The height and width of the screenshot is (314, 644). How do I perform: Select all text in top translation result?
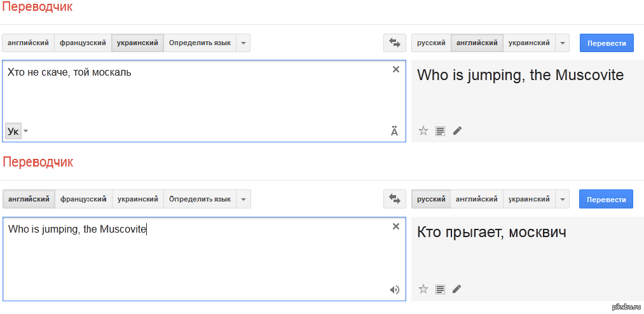[x=440, y=132]
